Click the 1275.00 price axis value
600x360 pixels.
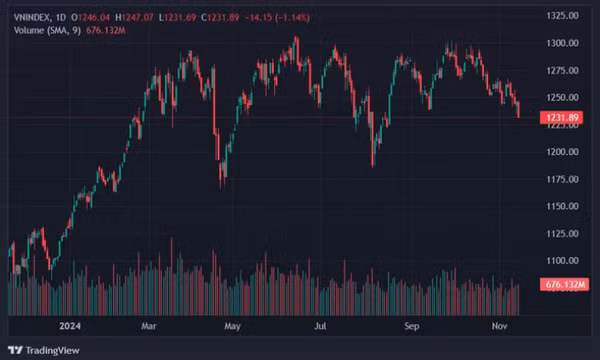tap(562, 71)
